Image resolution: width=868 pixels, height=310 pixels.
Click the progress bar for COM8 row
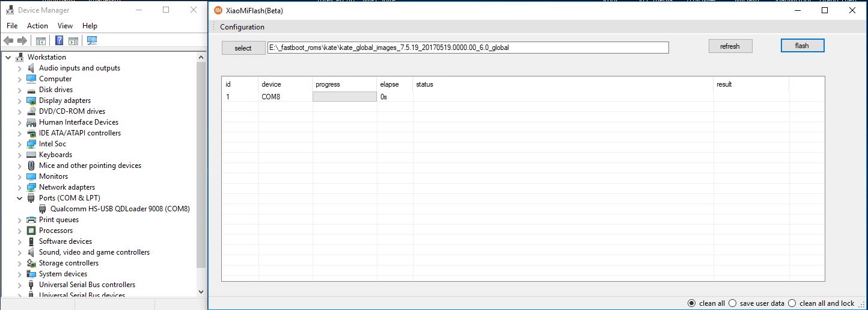[345, 96]
